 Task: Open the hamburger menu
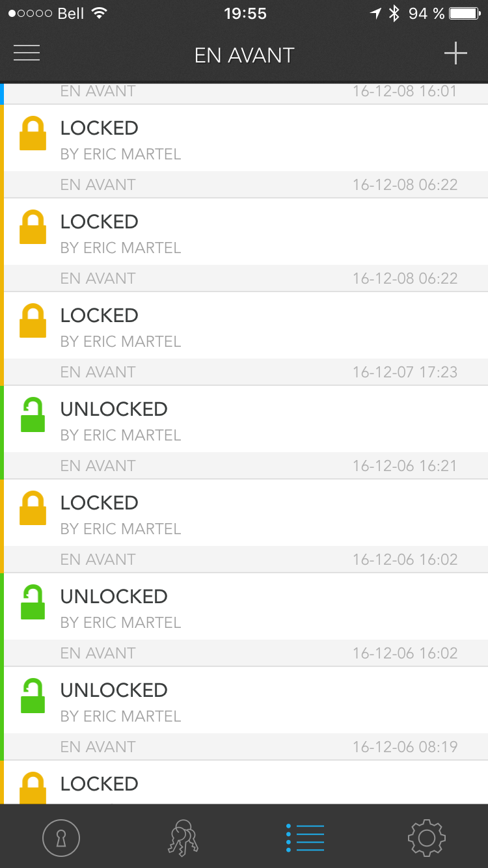pyautogui.click(x=27, y=53)
